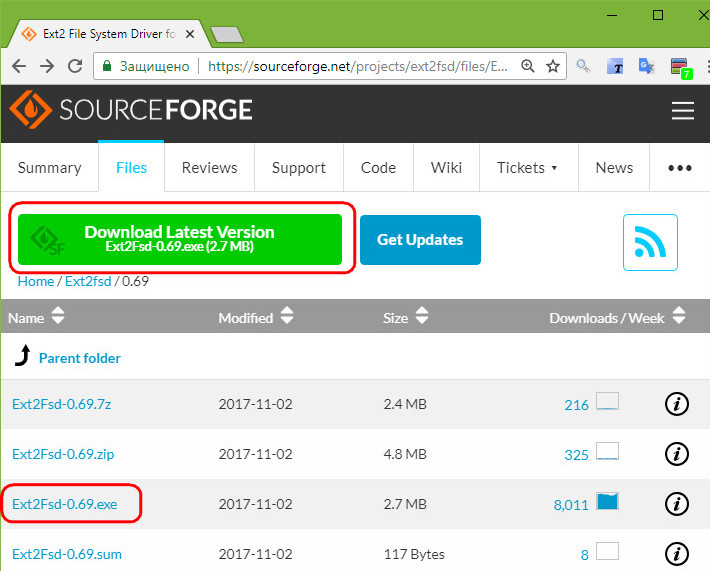The width and height of the screenshot is (710, 571).
Task: Click the 325 downloads count
Action: [x=576, y=455]
